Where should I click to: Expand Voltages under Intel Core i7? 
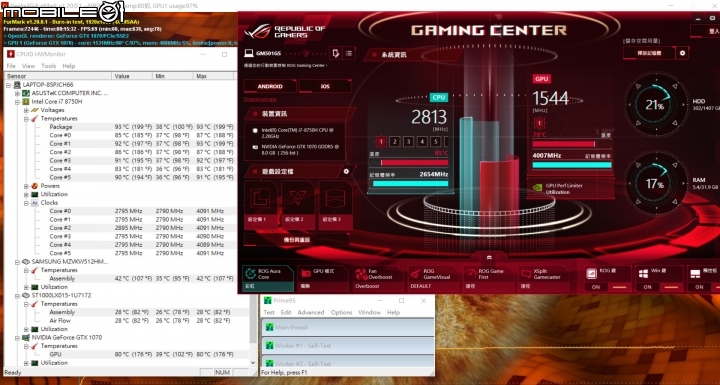pos(26,110)
